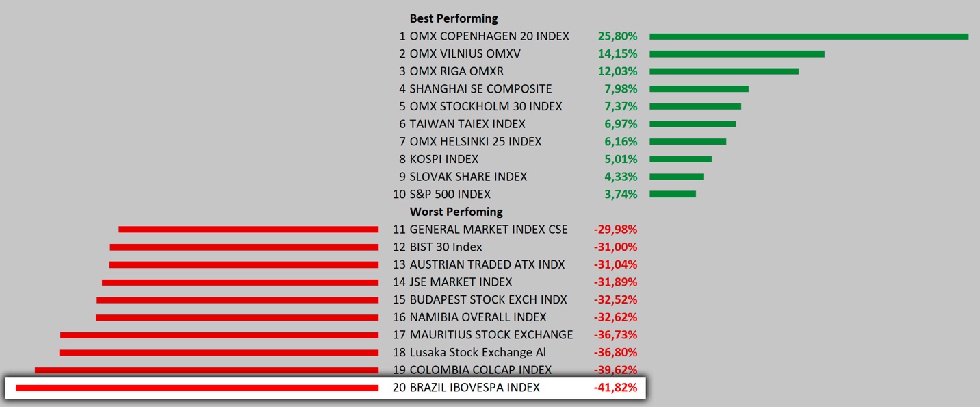This screenshot has height=407, width=980.
Task: Select the BUDAPEST STOCK EXCH INDX red bar
Action: [237, 300]
